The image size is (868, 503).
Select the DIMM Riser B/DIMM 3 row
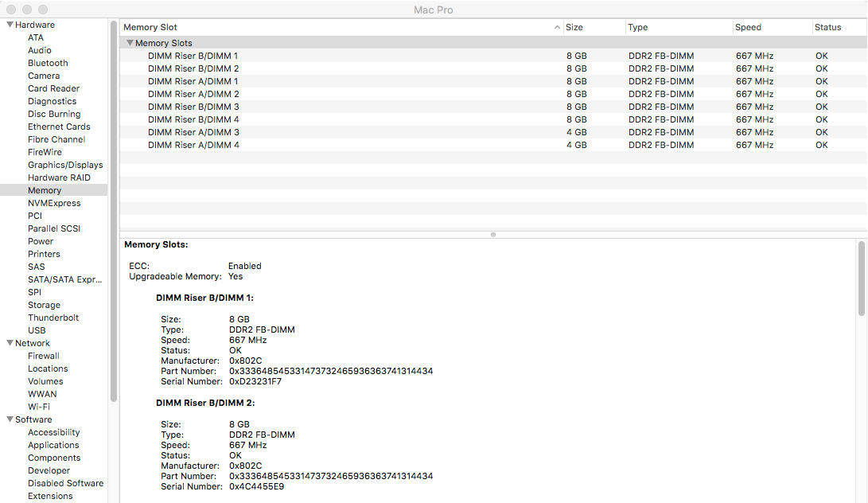point(493,107)
